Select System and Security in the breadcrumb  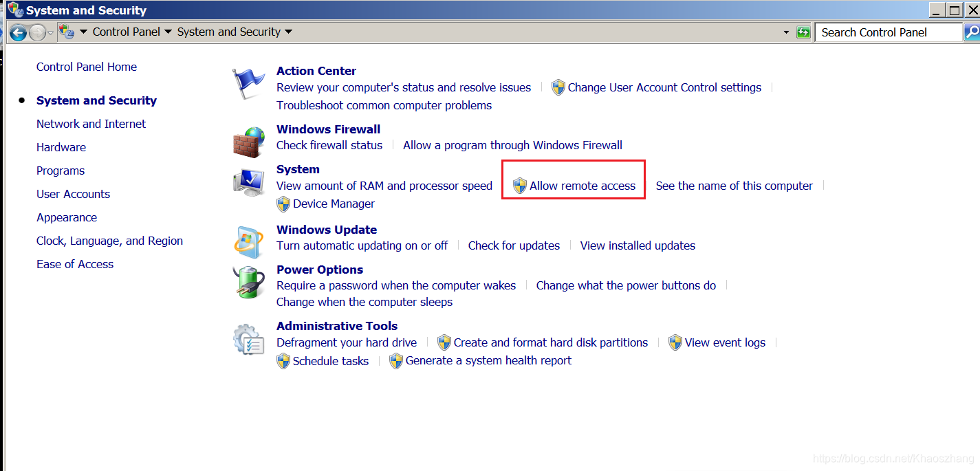229,32
